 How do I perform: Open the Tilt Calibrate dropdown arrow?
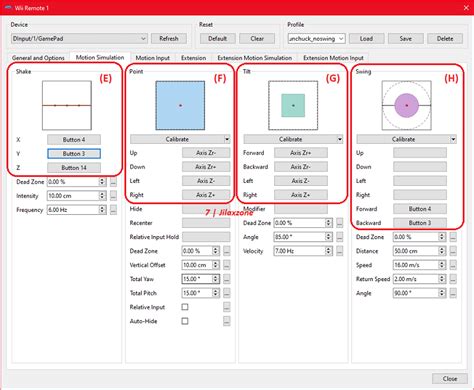340,139
